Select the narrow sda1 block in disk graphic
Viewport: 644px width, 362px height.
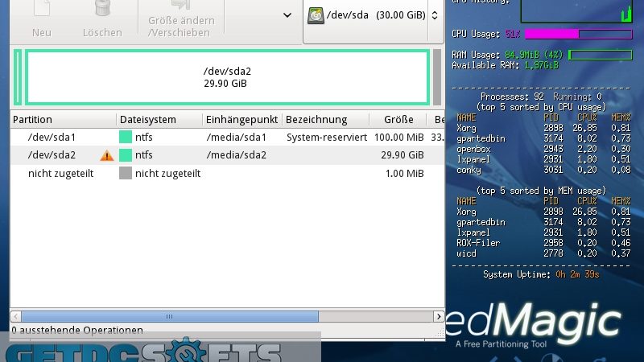click(x=18, y=77)
